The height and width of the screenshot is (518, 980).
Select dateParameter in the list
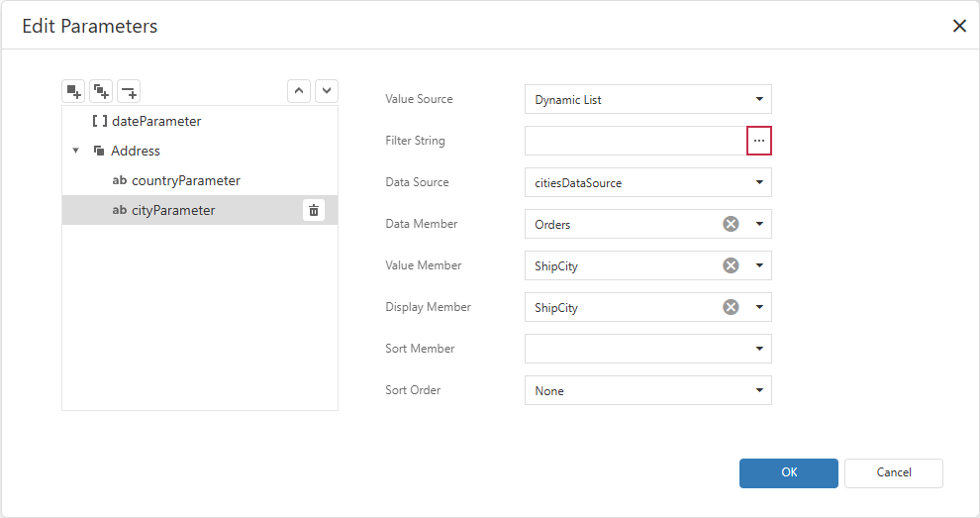200,121
